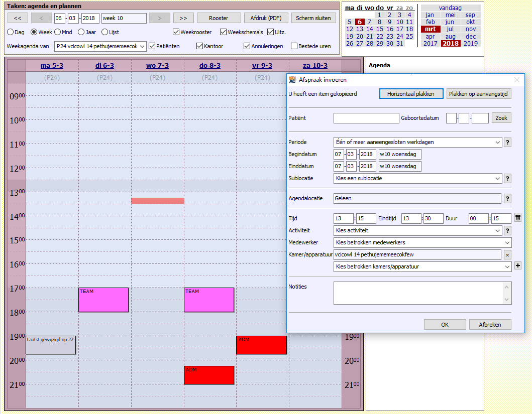Enable the Bestede uren checkbox

(x=294, y=46)
